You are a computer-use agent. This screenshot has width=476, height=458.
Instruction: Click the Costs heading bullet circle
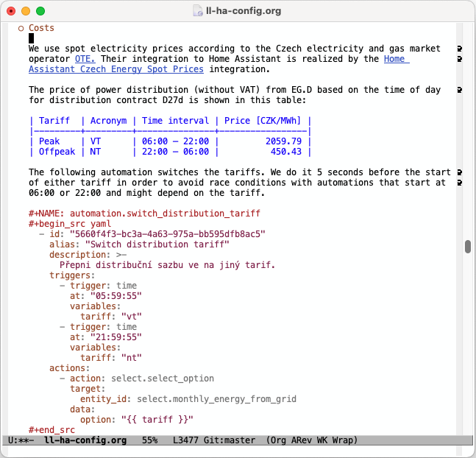21,29
